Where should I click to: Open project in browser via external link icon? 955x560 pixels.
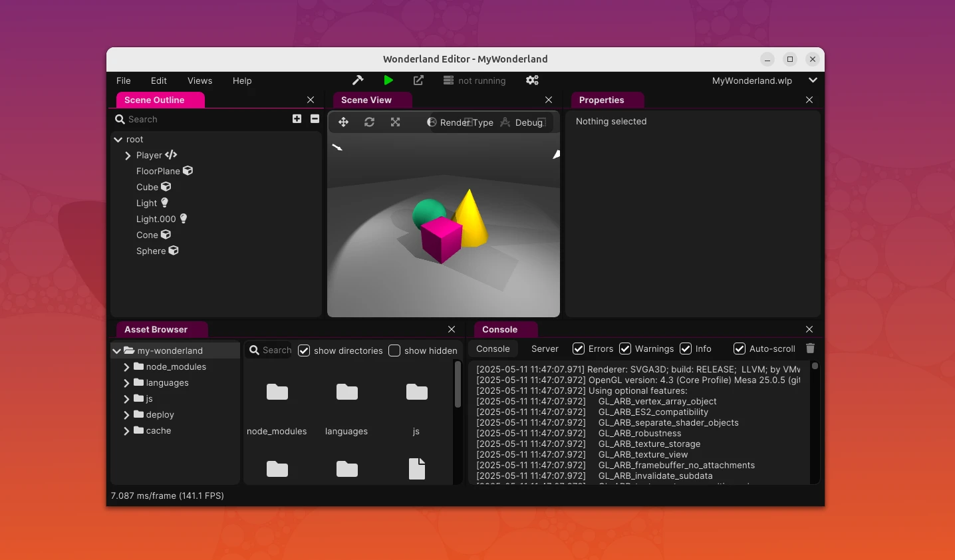418,80
